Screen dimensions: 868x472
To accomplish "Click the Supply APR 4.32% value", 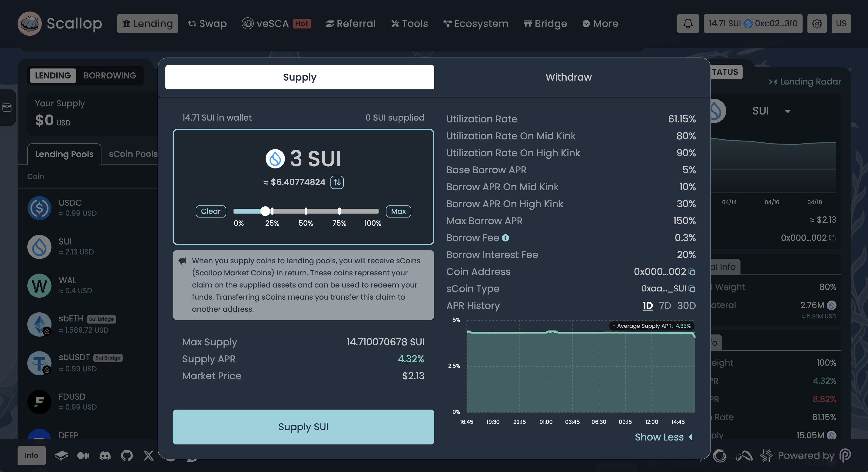I will [x=411, y=359].
